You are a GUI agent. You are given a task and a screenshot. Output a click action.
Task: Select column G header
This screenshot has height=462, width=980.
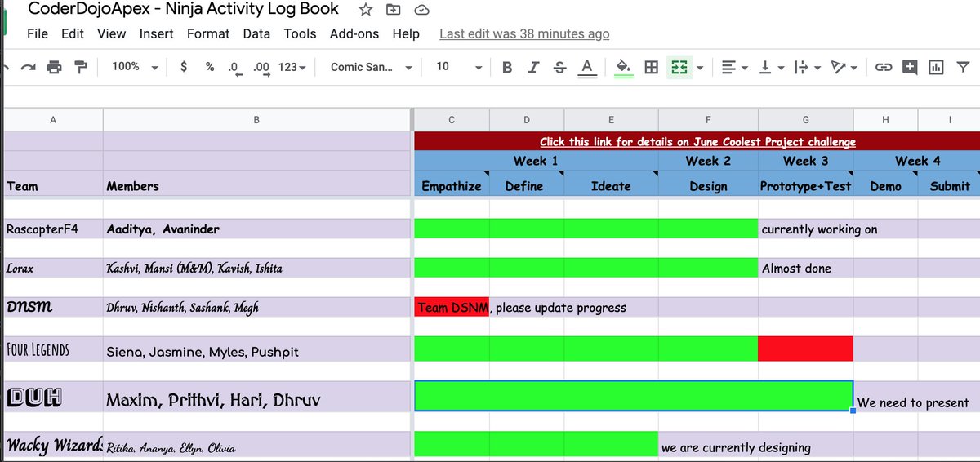(806, 120)
